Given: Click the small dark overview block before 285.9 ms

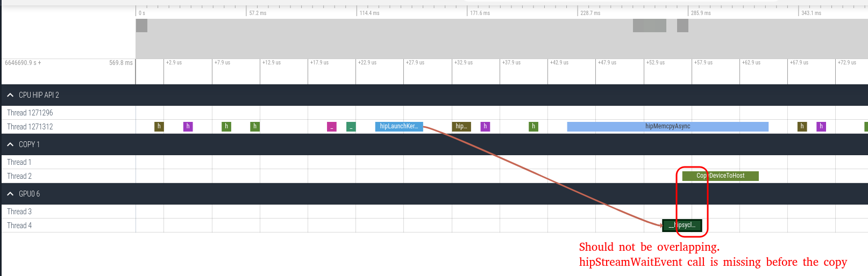Looking at the screenshot, I should (682, 25).
